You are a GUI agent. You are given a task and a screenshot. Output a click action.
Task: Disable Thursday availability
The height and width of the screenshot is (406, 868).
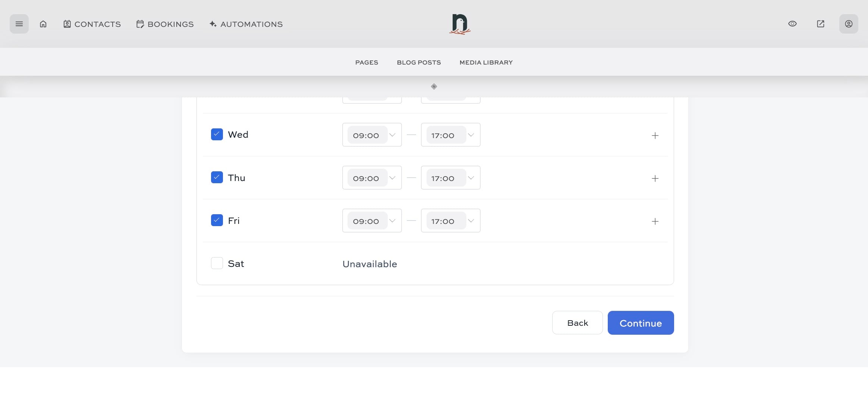pyautogui.click(x=217, y=177)
